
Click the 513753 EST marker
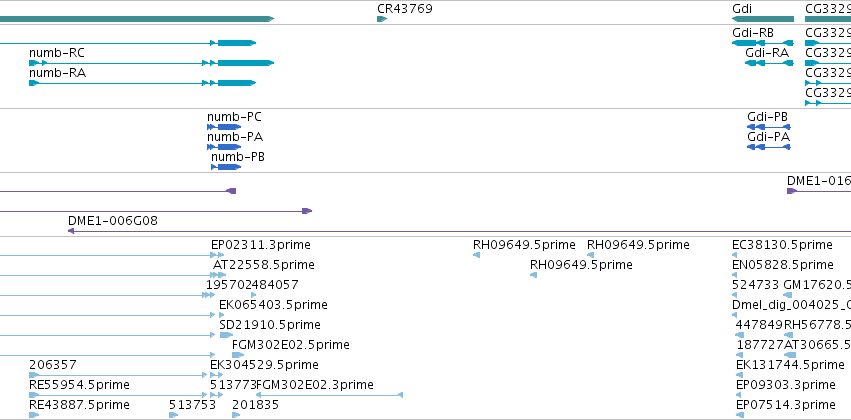(174, 415)
